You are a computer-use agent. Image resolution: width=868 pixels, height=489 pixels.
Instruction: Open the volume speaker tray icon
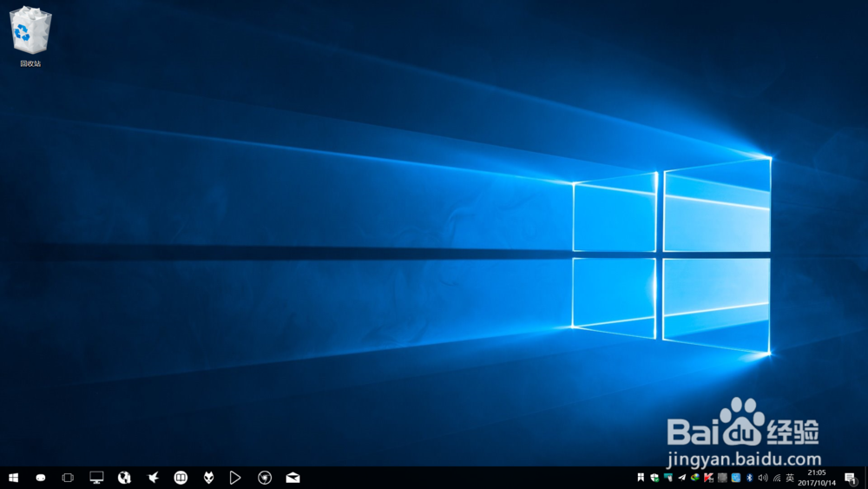coord(763,478)
